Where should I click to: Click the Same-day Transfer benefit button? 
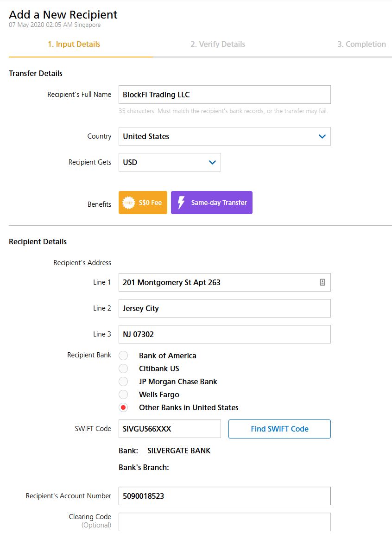tap(212, 203)
